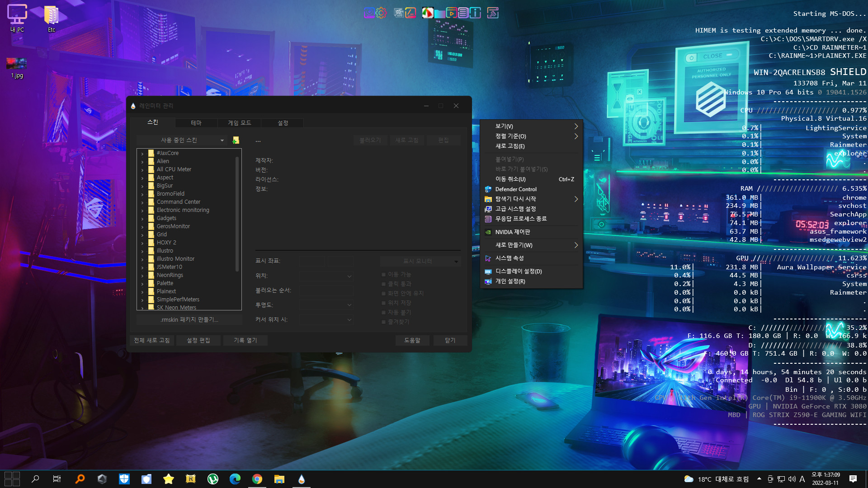Open the notification center icon
Viewport: 868px width, 488px height.
click(853, 479)
